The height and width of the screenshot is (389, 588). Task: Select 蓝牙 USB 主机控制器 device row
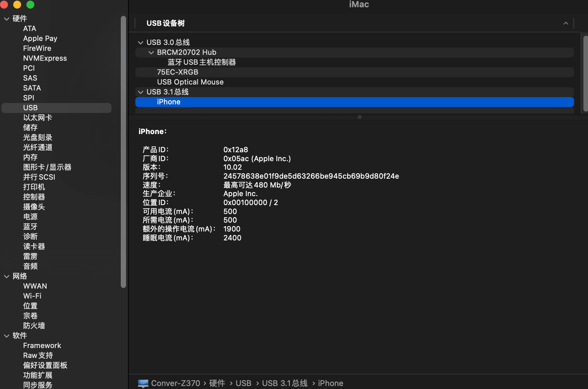click(x=354, y=62)
